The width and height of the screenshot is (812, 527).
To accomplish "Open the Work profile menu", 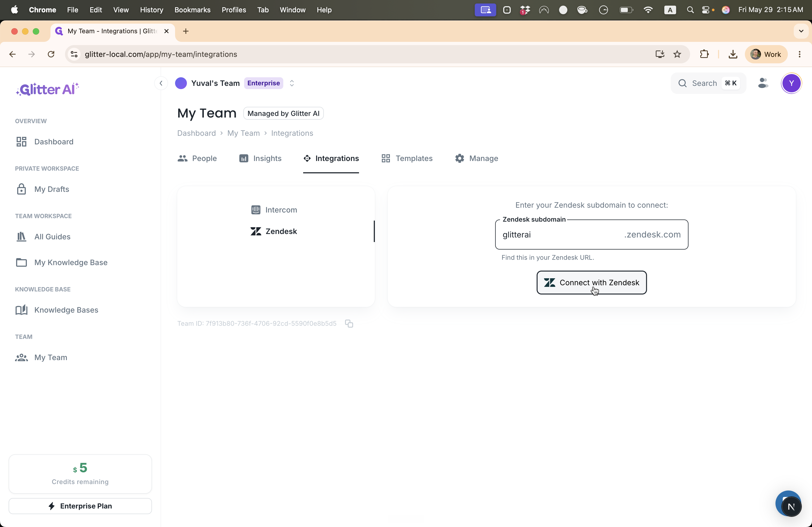I will (766, 54).
